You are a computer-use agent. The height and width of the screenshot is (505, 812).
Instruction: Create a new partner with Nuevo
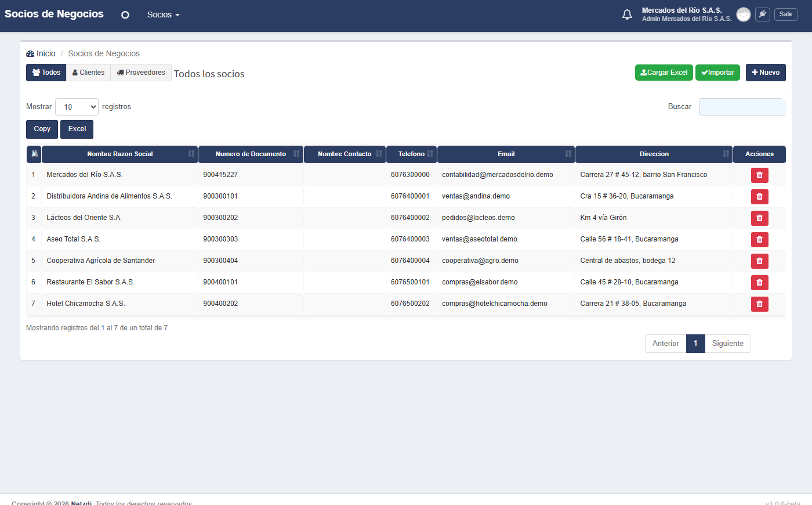click(766, 73)
